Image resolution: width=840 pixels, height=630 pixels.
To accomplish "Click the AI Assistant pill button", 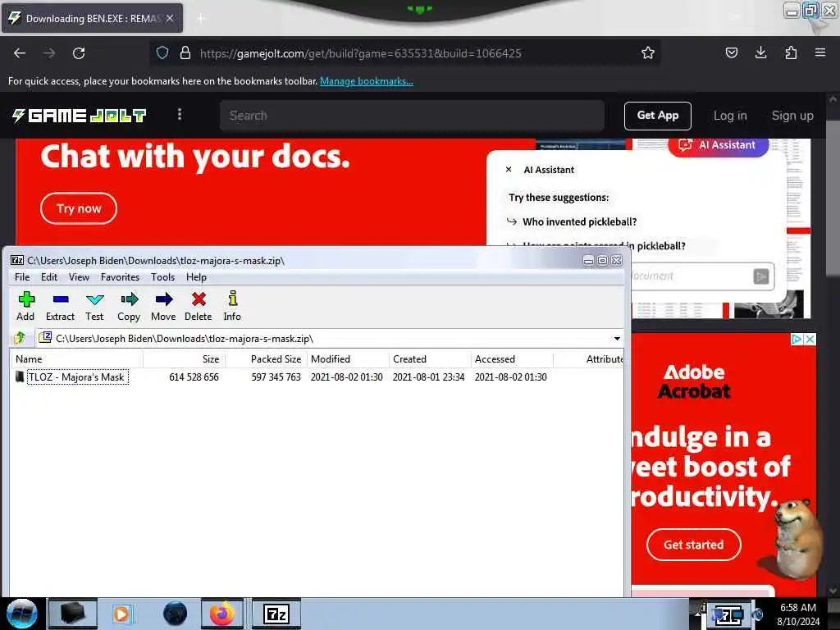I will 718,144.
